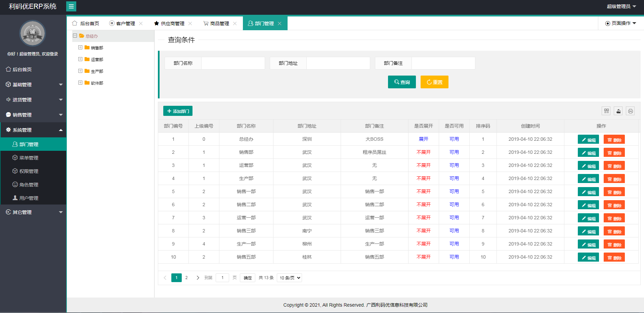Click the export table icon

[x=618, y=111]
